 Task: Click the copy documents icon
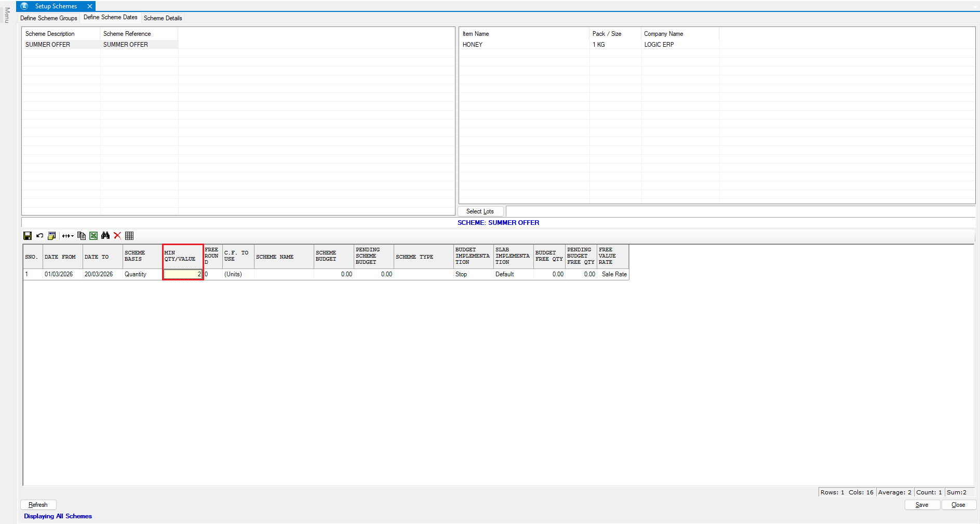[x=81, y=236]
